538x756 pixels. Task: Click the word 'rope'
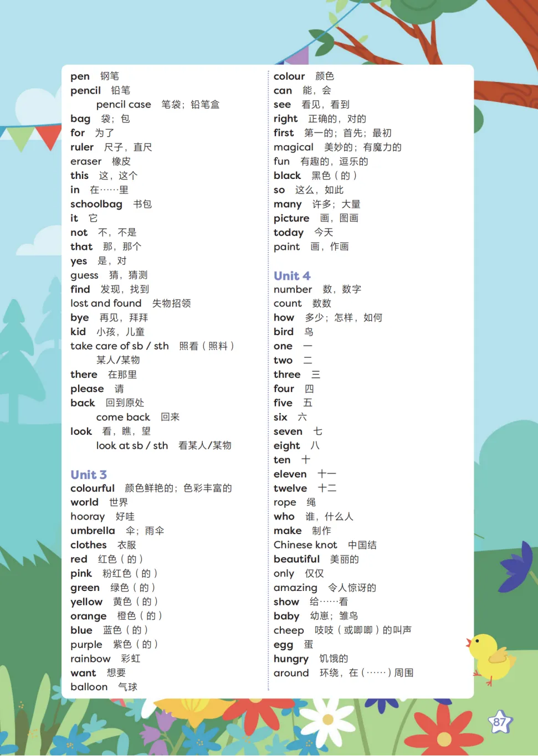tap(285, 503)
